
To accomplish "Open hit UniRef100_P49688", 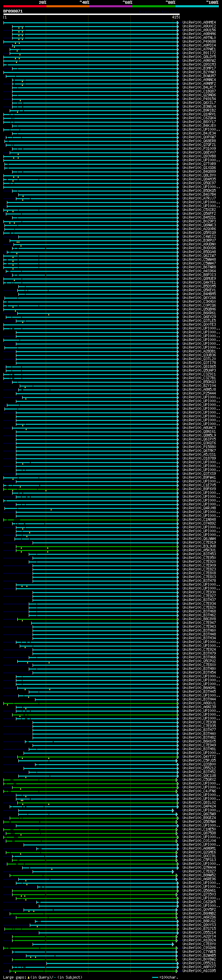I will [x=199, y=41].
